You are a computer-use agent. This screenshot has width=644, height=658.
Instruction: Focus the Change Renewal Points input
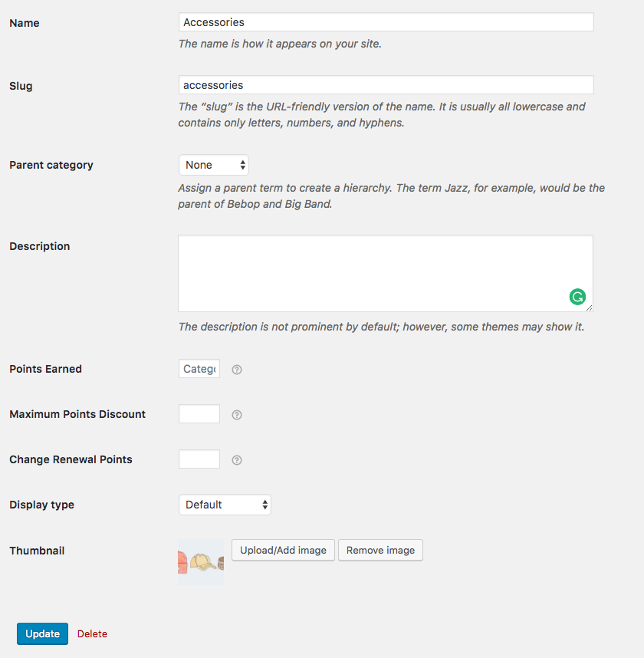199,459
